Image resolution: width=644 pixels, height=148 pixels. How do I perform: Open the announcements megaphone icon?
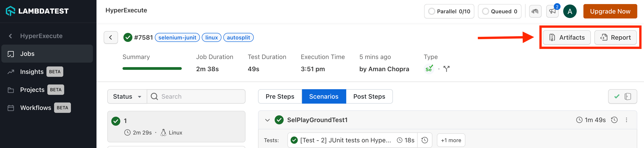tap(552, 11)
